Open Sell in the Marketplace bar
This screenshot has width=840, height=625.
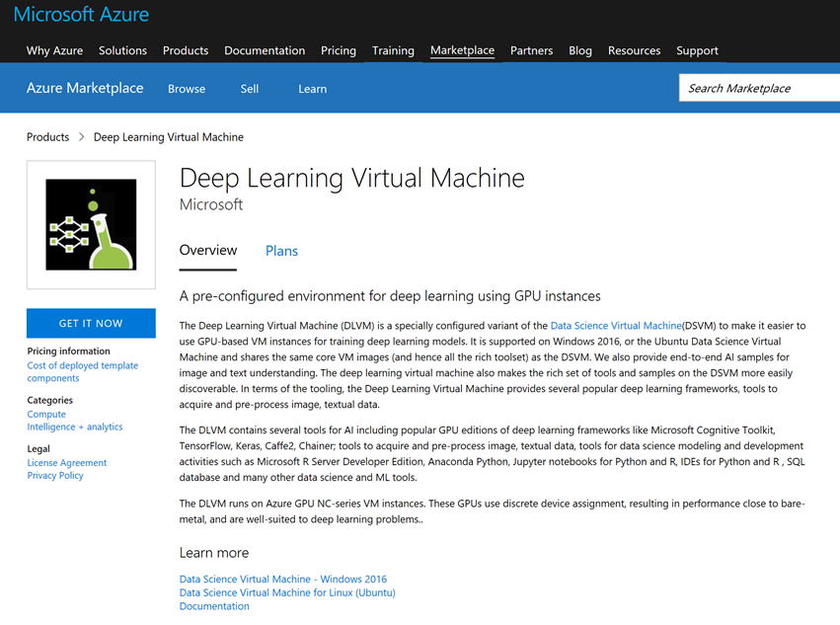250,89
